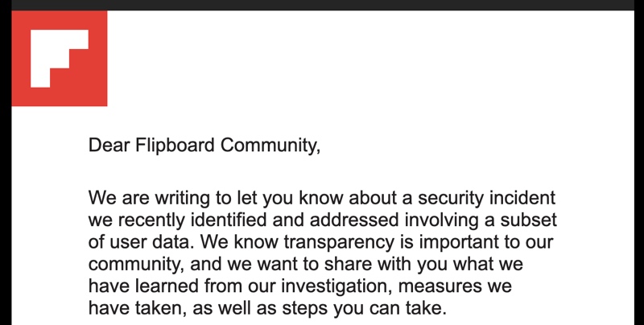Click the "Dear Flipboard Community," greeting line

(204, 146)
